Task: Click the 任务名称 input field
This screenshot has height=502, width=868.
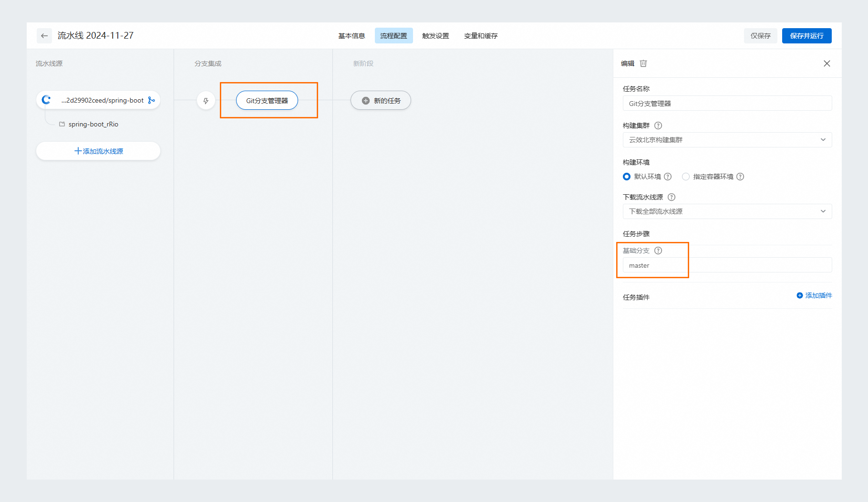Action: [727, 103]
